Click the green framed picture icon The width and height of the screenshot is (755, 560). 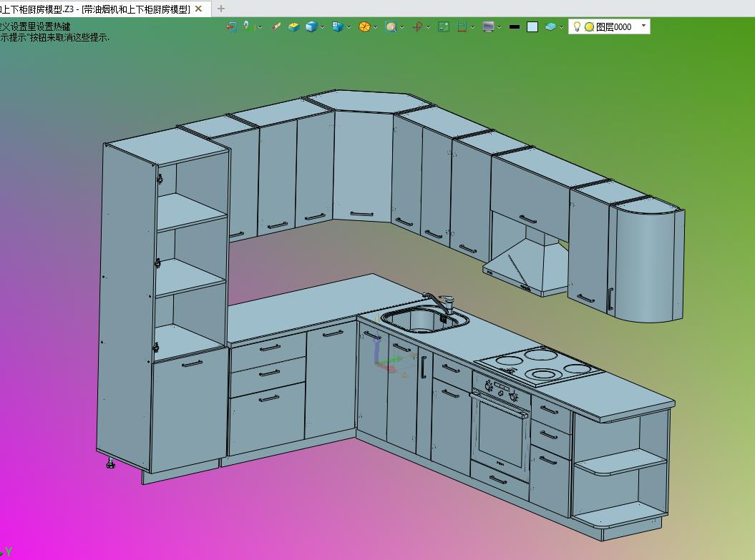[x=444, y=26]
